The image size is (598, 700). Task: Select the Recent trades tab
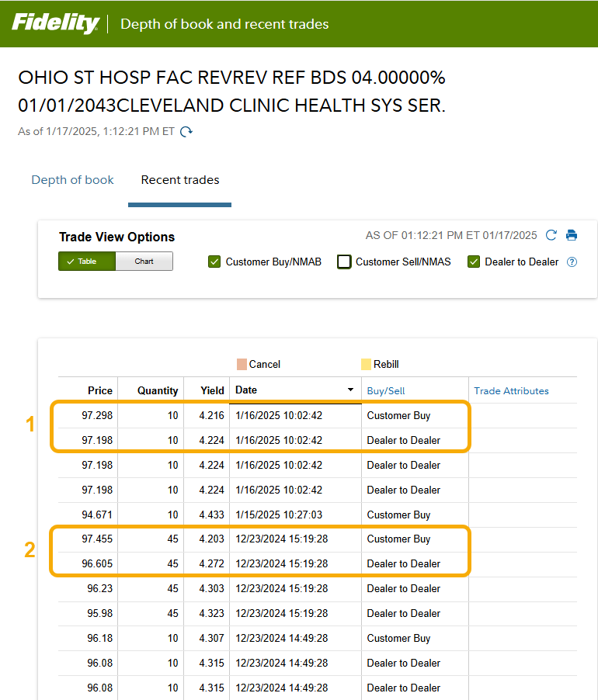click(180, 180)
